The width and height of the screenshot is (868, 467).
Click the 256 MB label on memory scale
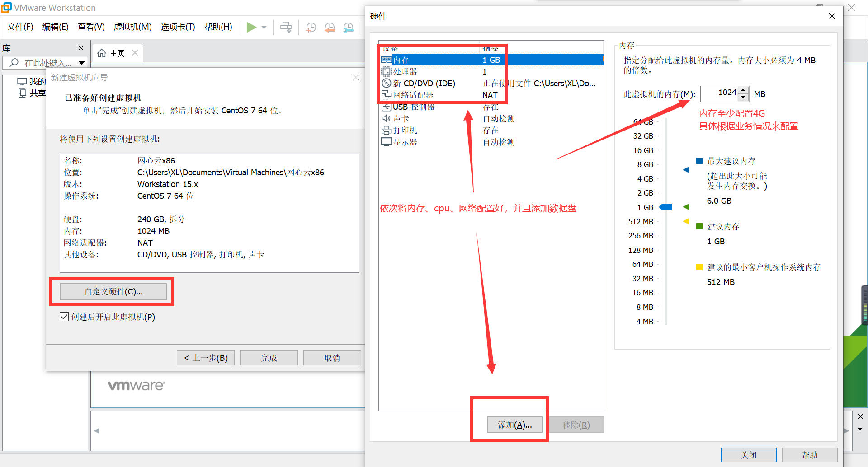click(x=641, y=236)
